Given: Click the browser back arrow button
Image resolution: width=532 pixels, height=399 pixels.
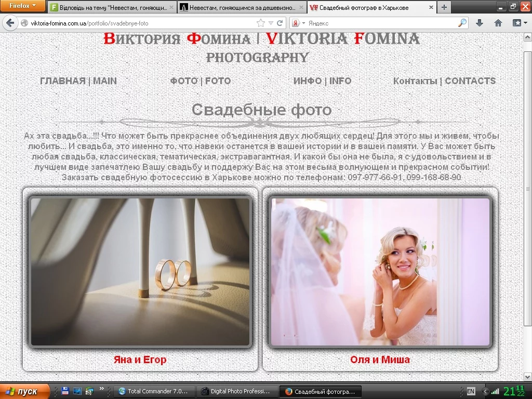Looking at the screenshot, I should 10,23.
